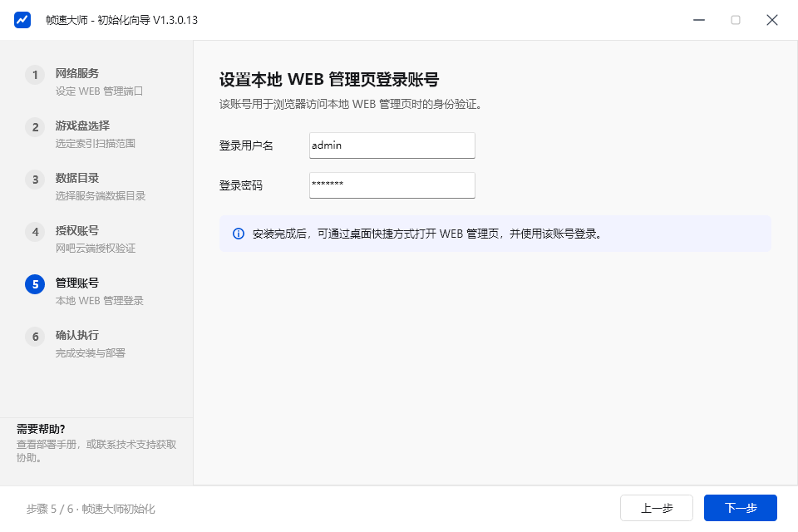Click the 安装完成后 info notice text
The height and width of the screenshot is (532, 798).
click(427, 234)
